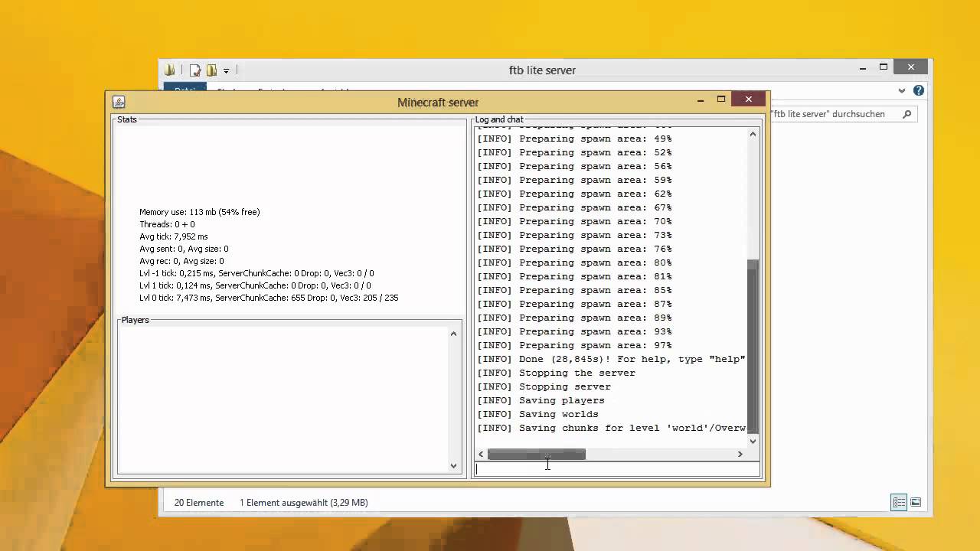Click the "Avg rec: 0, Avg size: 0" line
The height and width of the screenshot is (551, 980).
point(181,261)
